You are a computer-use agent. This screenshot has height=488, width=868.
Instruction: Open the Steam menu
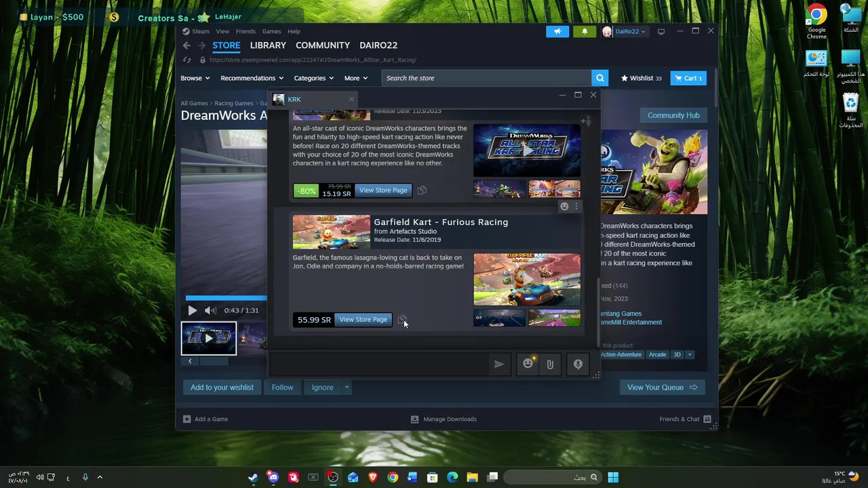pyautogui.click(x=201, y=31)
